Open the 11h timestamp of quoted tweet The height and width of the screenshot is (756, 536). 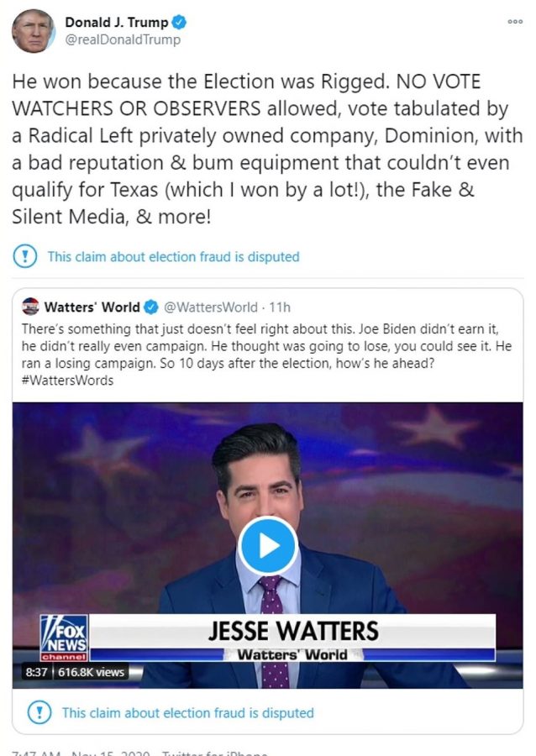coord(280,307)
